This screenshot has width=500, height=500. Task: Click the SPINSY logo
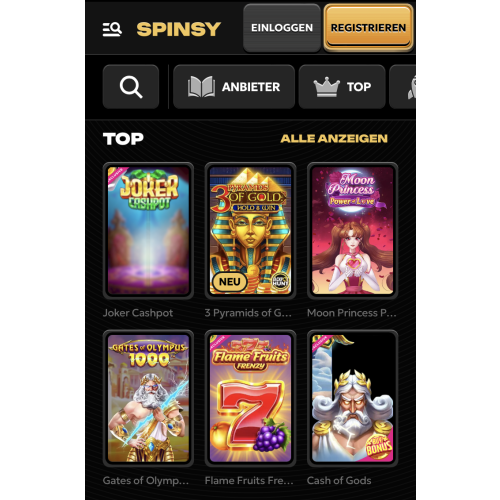(x=179, y=29)
